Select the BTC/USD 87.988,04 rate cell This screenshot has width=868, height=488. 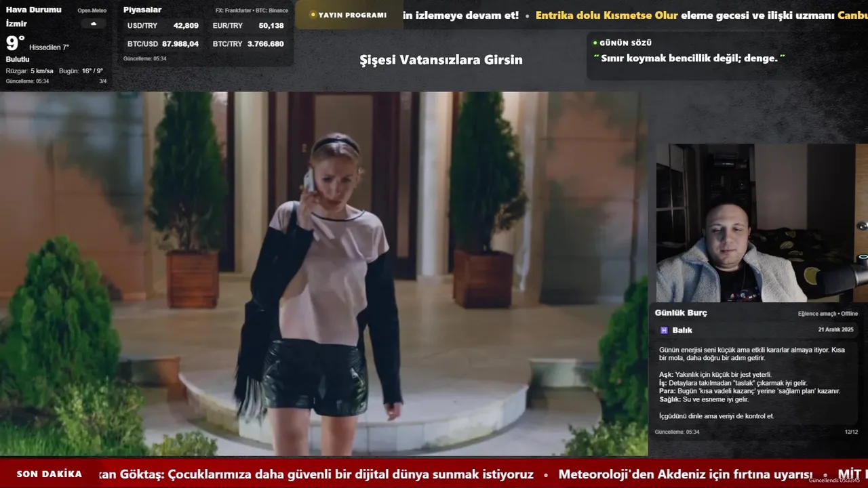(163, 44)
